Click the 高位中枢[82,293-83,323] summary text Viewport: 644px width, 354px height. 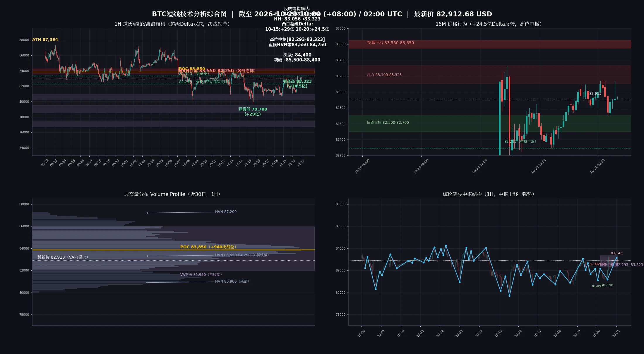point(297,39)
